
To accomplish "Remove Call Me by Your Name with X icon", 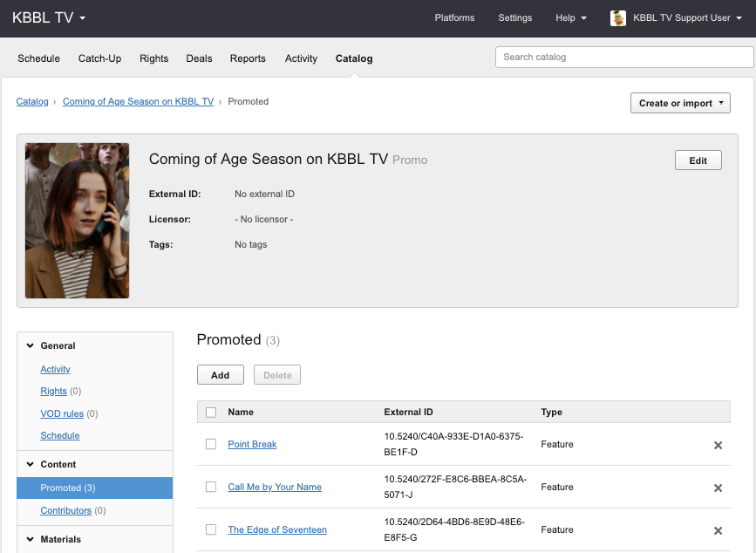I will (718, 488).
